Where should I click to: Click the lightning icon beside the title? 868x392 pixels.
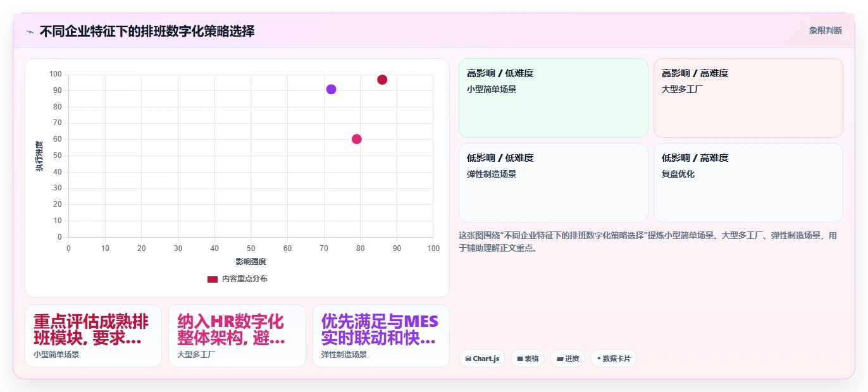[x=30, y=31]
